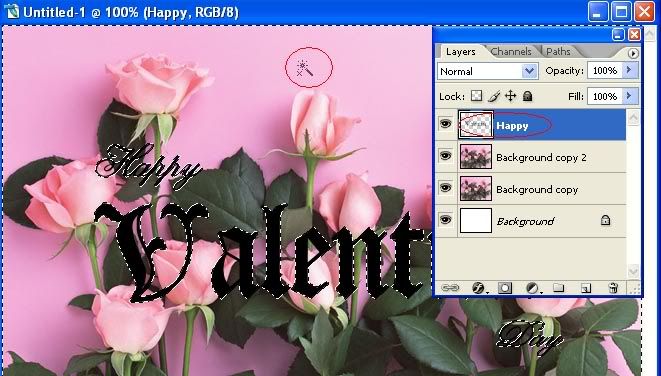Hide the Happy layer
The width and height of the screenshot is (661, 376).
[446, 124]
